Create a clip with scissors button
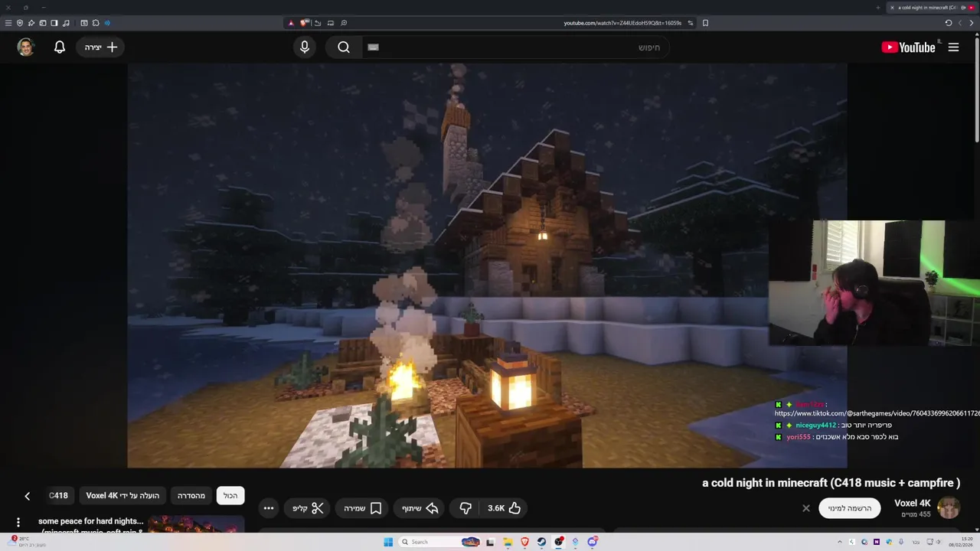This screenshot has width=980, height=551. [x=308, y=508]
